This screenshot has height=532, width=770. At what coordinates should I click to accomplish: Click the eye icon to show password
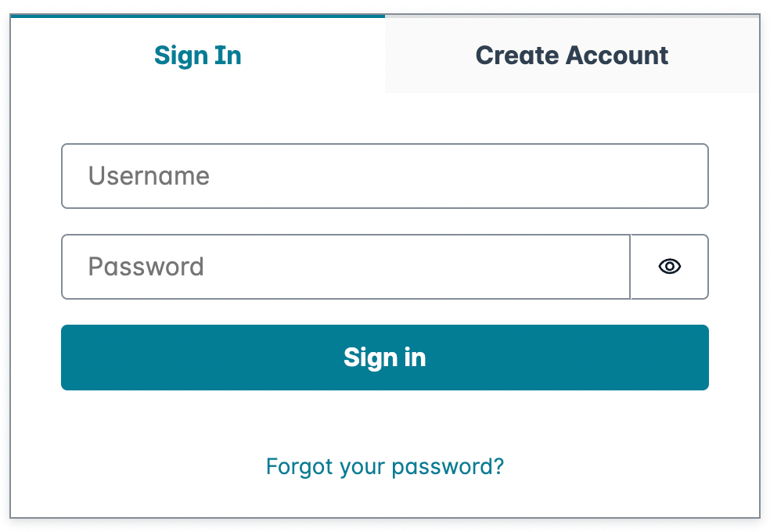tap(669, 267)
